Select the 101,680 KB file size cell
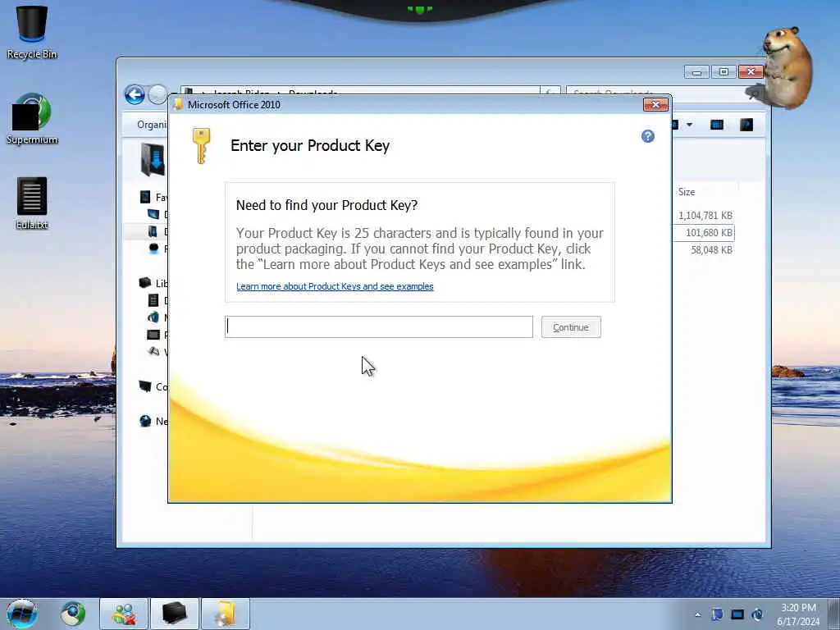Viewport: 840px width, 630px height. pos(709,232)
